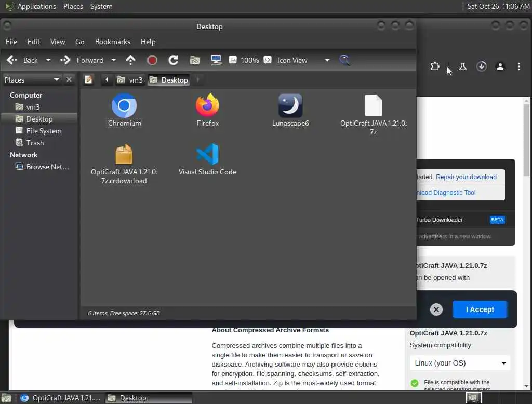The width and height of the screenshot is (532, 404).
Task: Select the Lunascape6 icon
Action: coord(290,105)
